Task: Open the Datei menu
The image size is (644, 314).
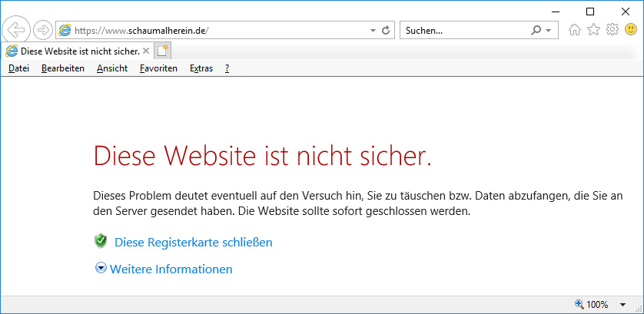Action: (x=18, y=68)
